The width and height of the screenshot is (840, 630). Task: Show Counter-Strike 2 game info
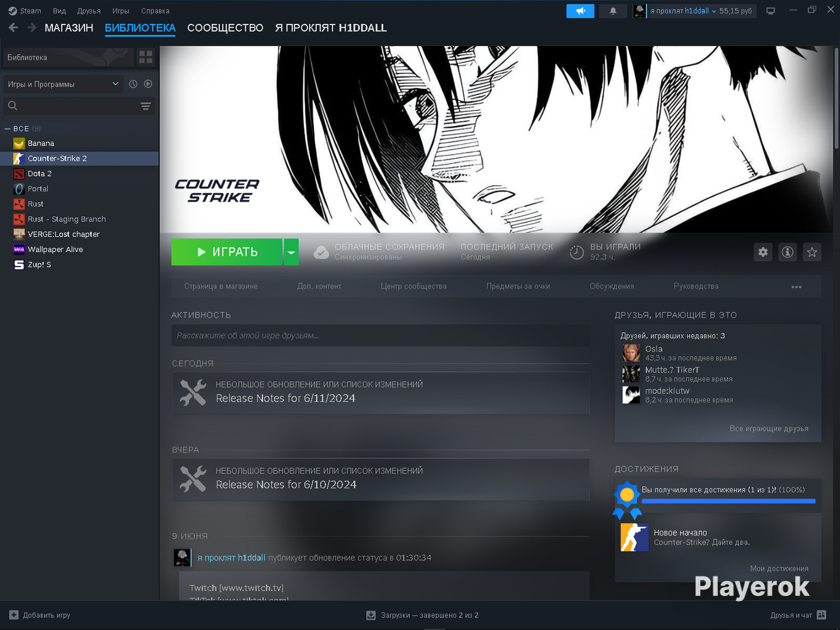coord(788,252)
